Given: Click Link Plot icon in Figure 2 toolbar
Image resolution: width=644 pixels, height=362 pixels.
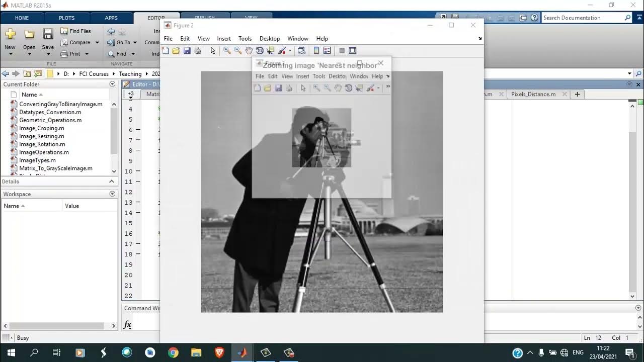Looking at the screenshot, I should [301, 51].
